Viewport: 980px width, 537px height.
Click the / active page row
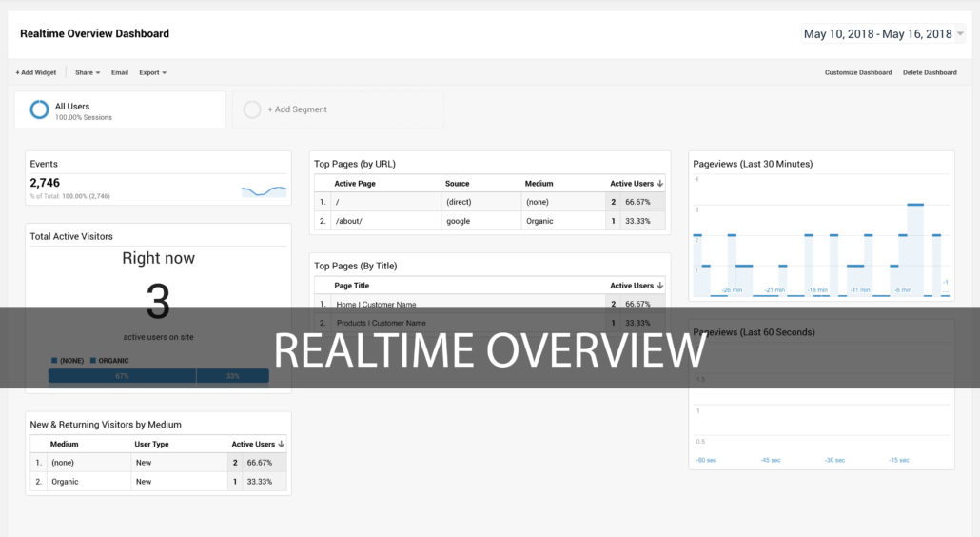pyautogui.click(x=489, y=202)
